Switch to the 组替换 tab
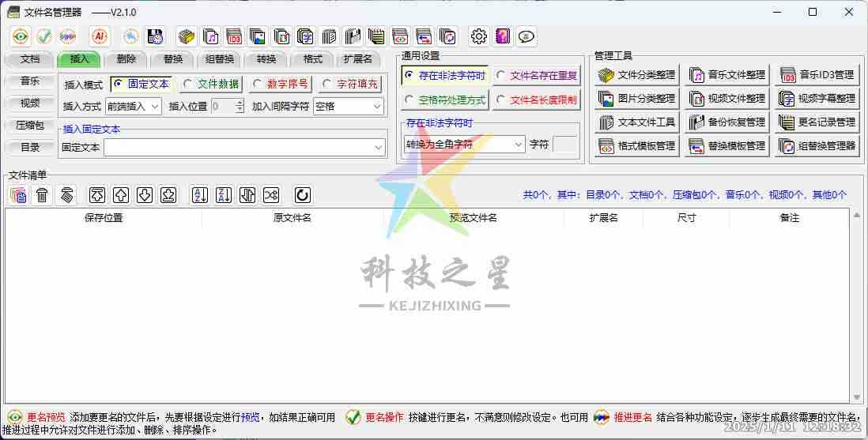 tap(220, 59)
